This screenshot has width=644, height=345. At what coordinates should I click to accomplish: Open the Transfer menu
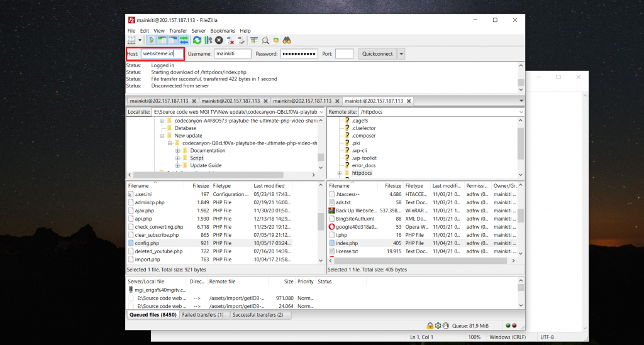click(178, 31)
